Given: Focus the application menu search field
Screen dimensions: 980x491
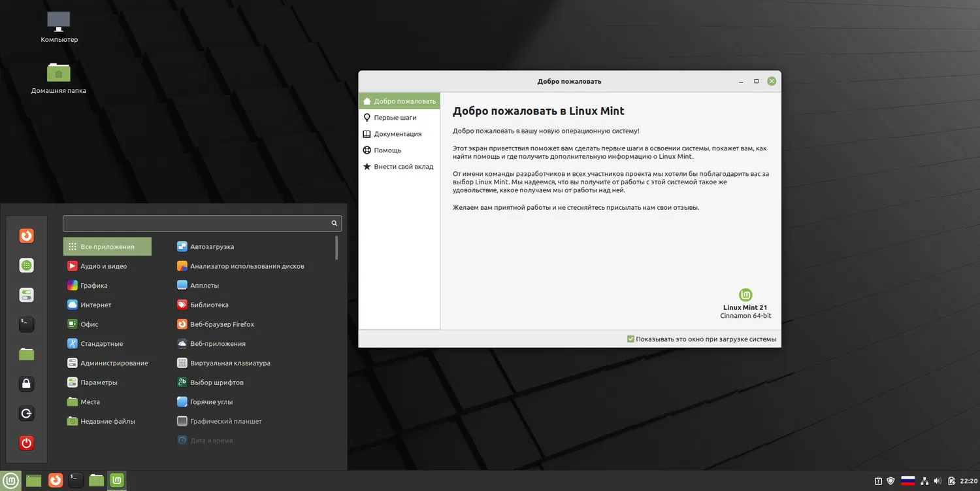Looking at the screenshot, I should coord(202,223).
